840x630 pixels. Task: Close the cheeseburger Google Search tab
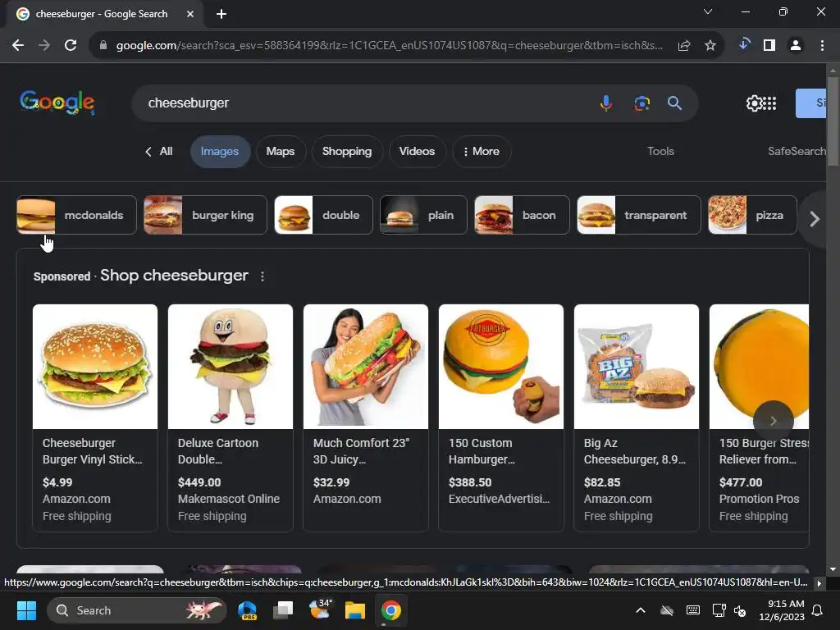pos(190,14)
